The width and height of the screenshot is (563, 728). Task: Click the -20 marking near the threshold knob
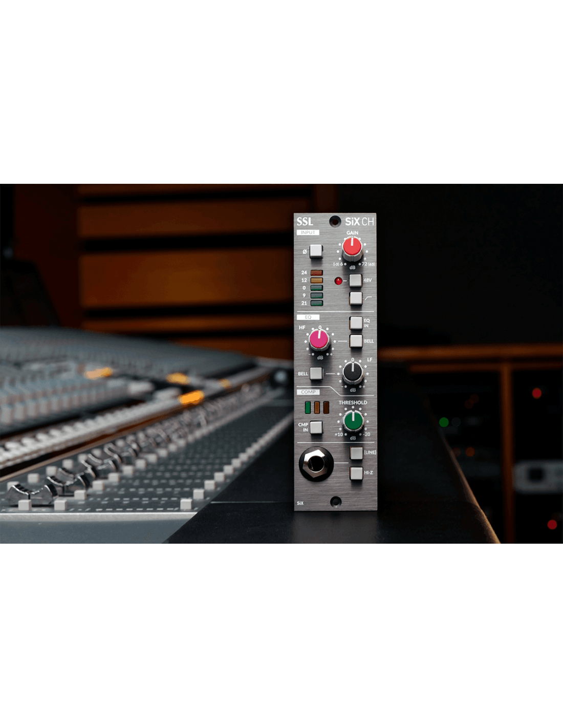tap(366, 435)
